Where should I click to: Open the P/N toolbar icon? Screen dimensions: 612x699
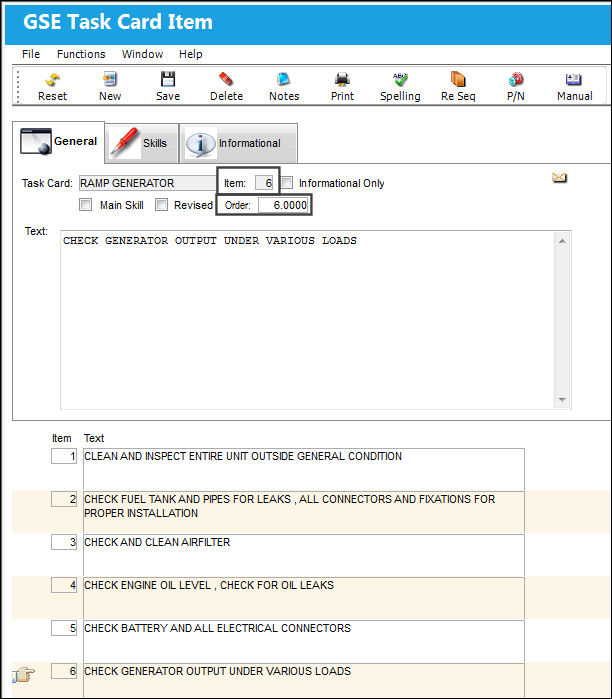pyautogui.click(x=516, y=86)
